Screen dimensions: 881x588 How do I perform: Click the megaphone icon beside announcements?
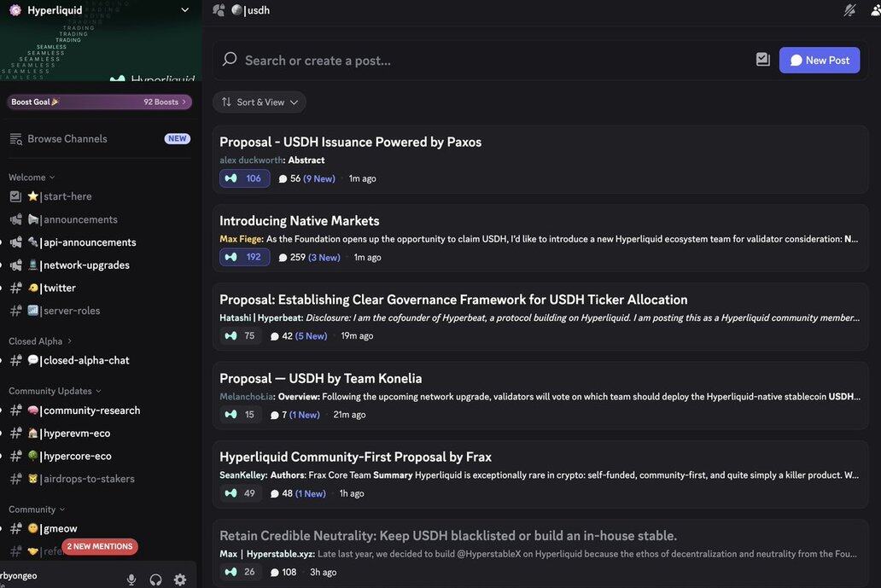point(15,219)
